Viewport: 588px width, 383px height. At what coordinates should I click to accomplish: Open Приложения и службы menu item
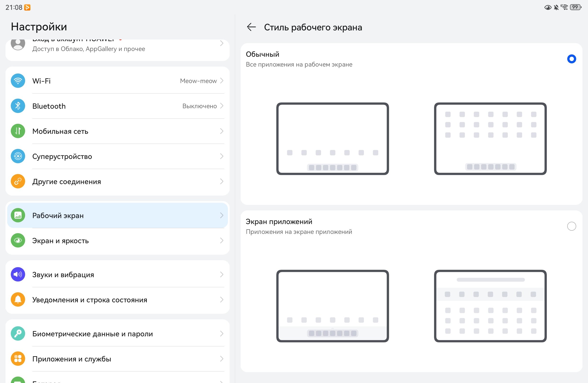117,359
